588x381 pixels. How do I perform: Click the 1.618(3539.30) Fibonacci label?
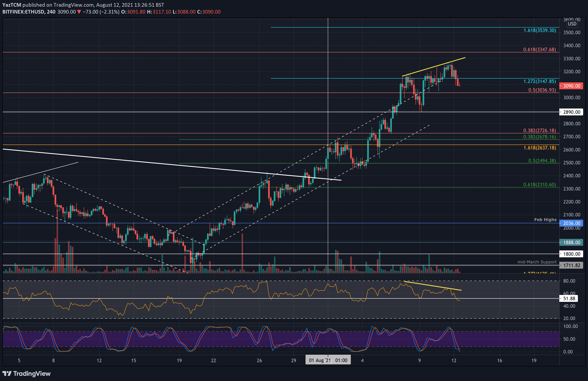pos(540,30)
